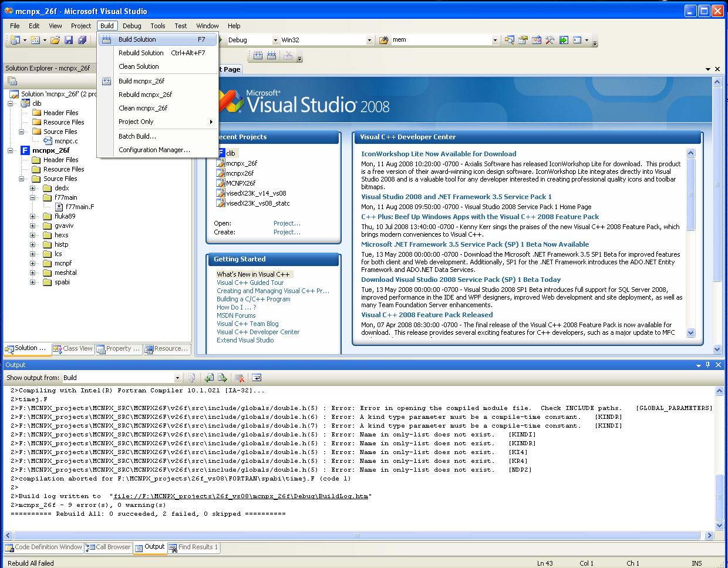This screenshot has width=728, height=568.
Task: Click the Command Window toolbar icon
Action: click(577, 40)
